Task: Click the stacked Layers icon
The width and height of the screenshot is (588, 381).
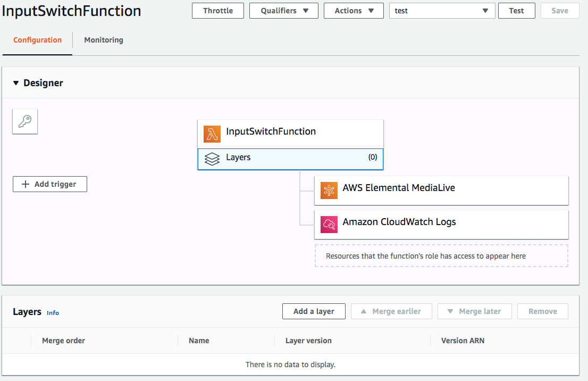Action: [x=212, y=159]
